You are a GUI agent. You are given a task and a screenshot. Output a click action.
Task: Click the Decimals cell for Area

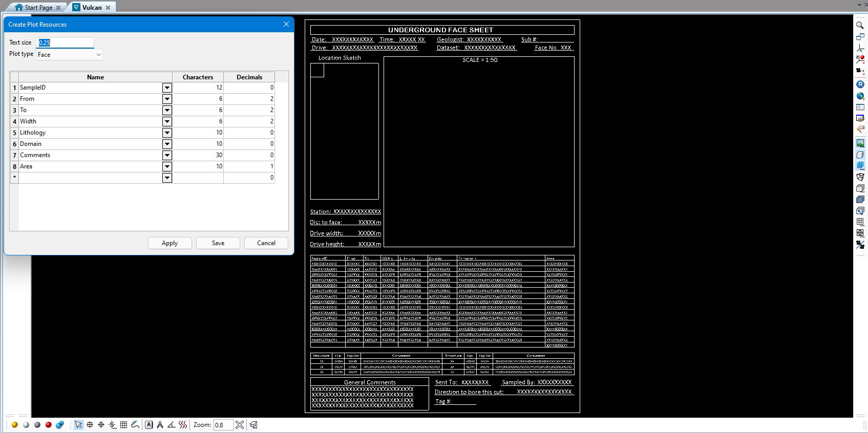[249, 166]
